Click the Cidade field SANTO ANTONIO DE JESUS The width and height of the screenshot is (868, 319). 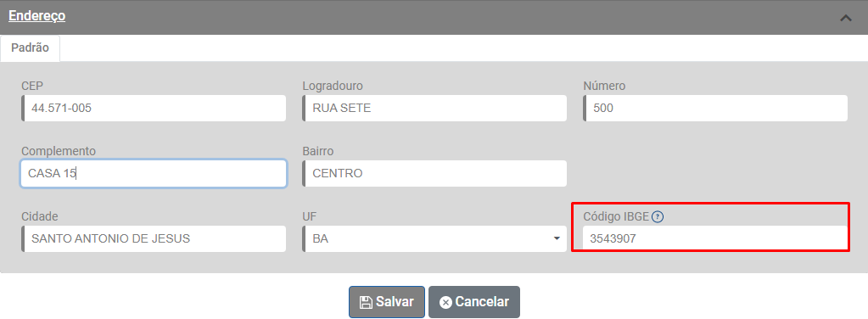pyautogui.click(x=154, y=238)
